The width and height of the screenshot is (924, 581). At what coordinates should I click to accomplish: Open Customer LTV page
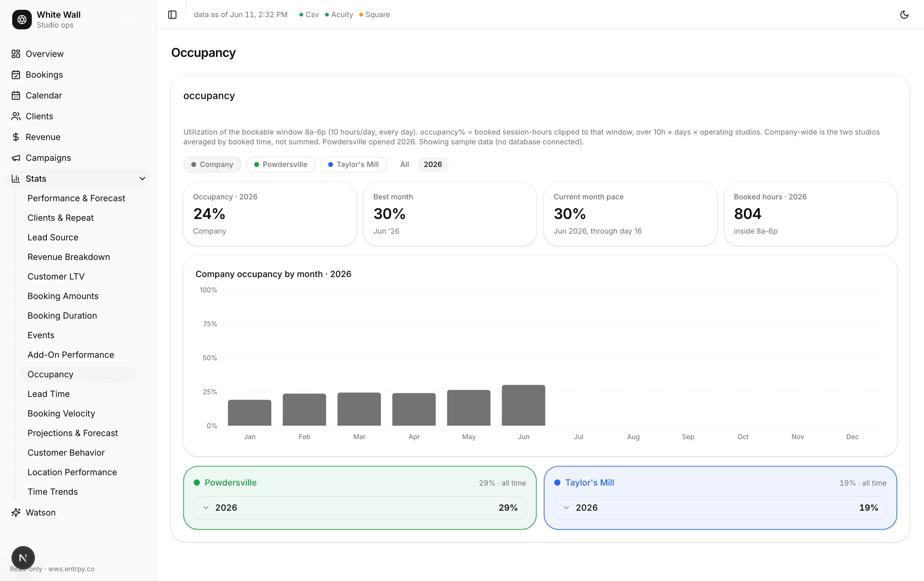[56, 276]
